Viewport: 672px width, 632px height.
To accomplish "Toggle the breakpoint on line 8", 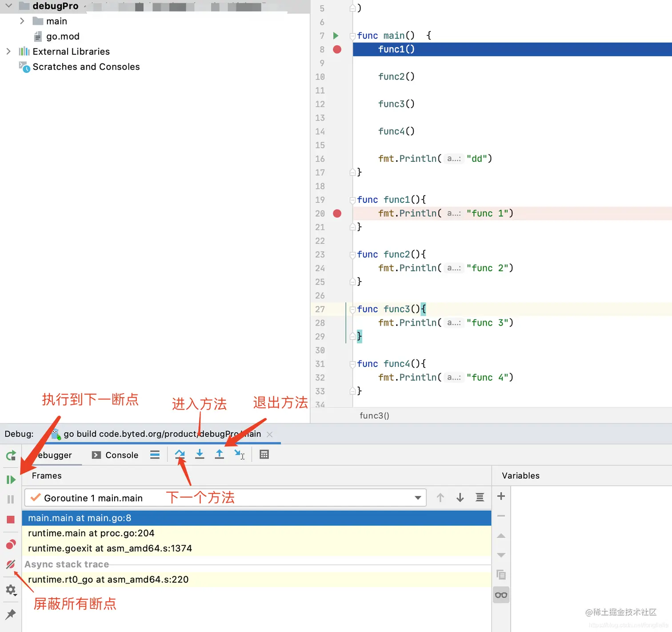I will coord(337,49).
